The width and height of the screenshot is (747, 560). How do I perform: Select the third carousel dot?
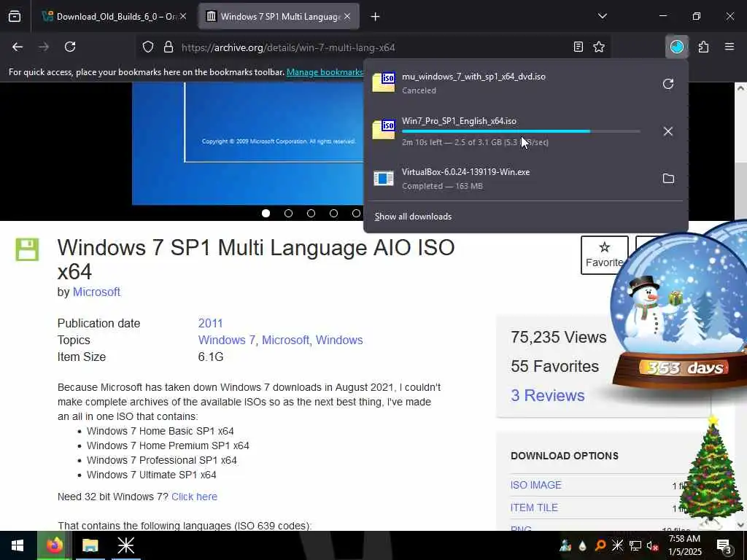pos(311,214)
